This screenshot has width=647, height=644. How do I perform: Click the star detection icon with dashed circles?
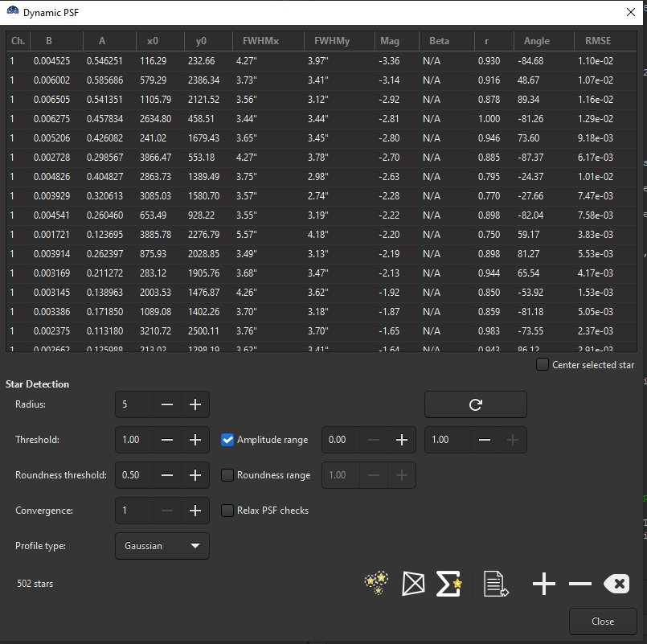pos(376,584)
